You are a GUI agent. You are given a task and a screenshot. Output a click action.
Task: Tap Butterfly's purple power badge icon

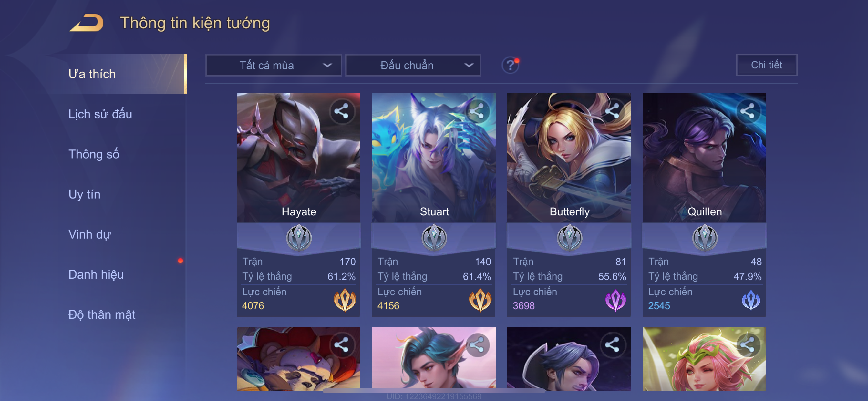[x=615, y=300]
